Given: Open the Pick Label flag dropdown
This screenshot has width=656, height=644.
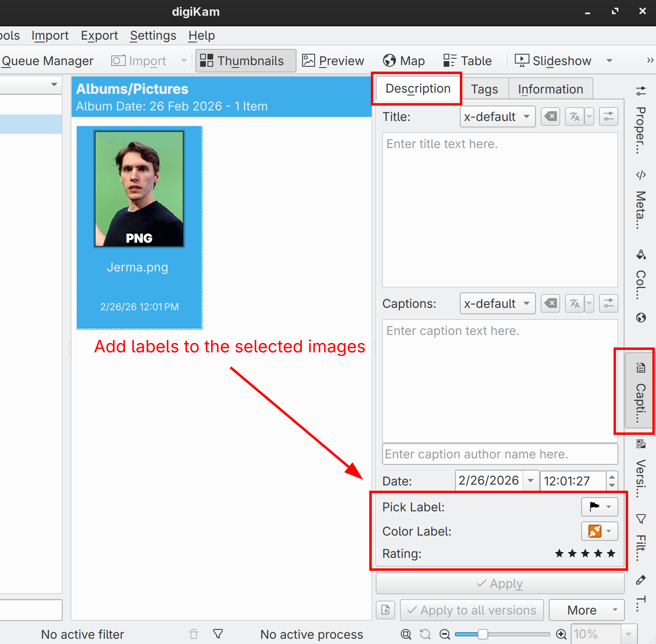Looking at the screenshot, I should click(599, 506).
